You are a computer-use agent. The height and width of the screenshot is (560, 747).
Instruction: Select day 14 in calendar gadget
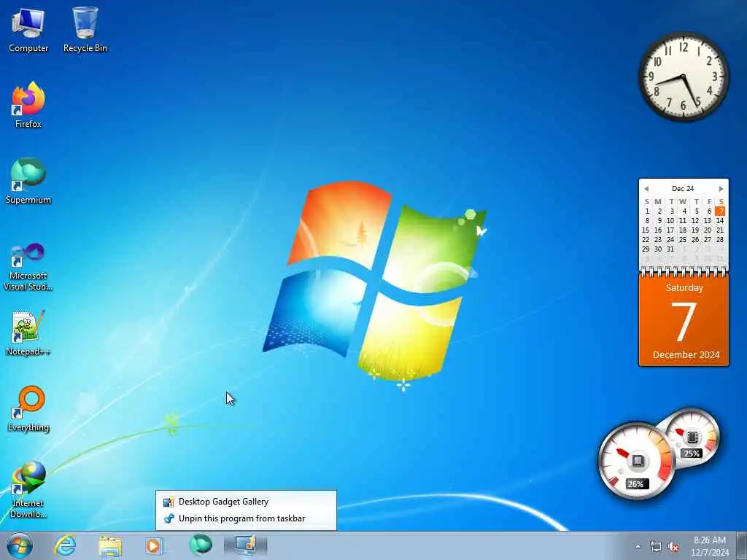coord(720,220)
